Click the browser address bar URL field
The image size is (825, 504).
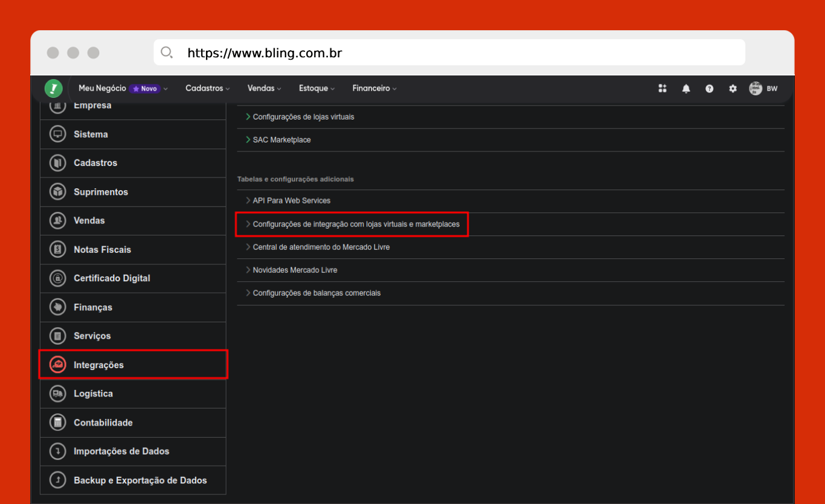449,53
